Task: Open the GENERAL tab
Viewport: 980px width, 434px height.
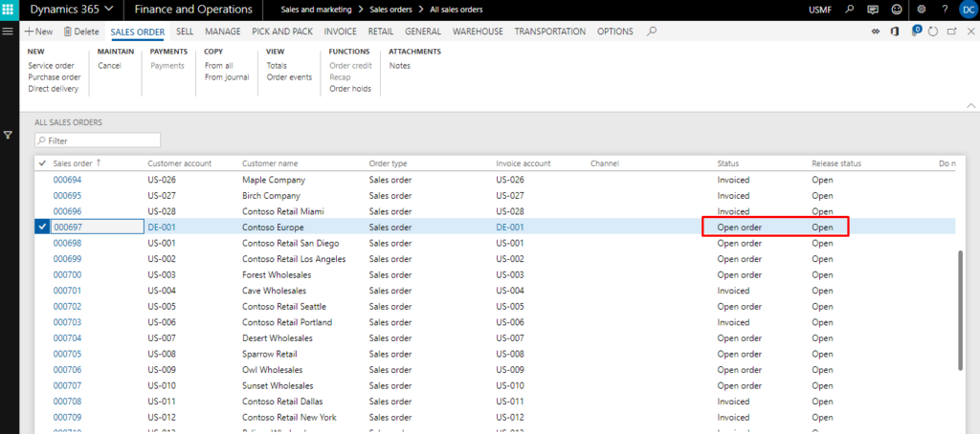Action: [422, 32]
